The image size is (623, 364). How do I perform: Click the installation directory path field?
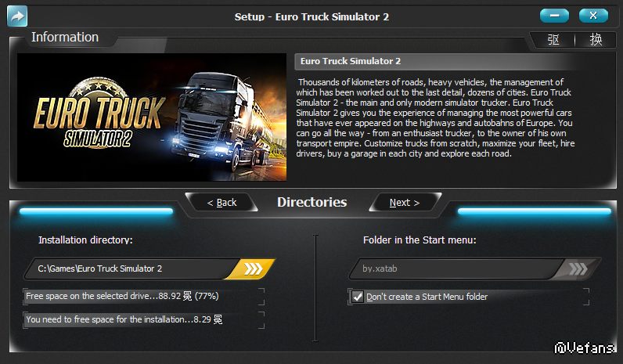click(131, 268)
